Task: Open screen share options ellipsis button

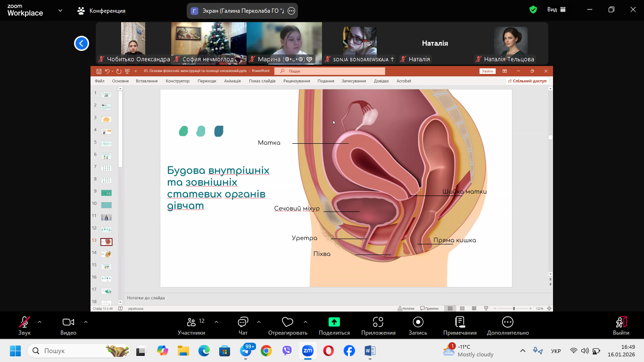Action: click(x=291, y=11)
